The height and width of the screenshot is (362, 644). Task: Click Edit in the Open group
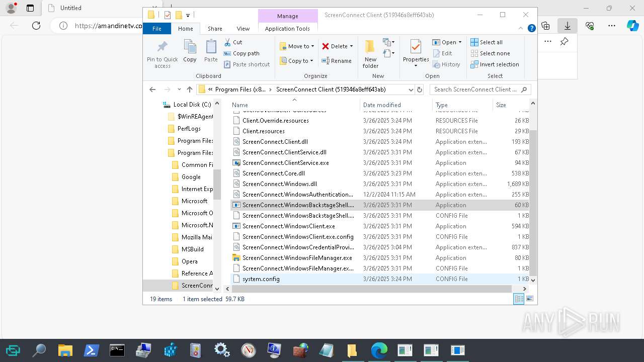442,53
